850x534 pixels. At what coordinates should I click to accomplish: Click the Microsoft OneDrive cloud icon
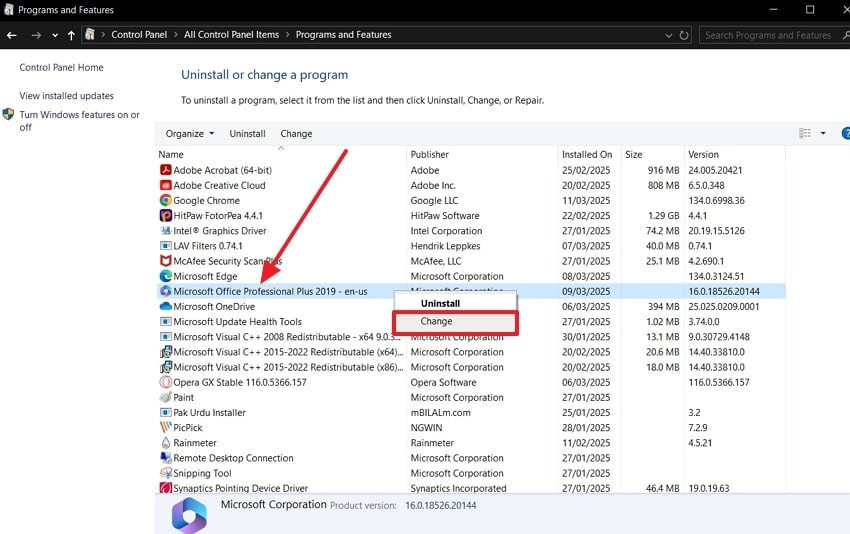point(166,306)
